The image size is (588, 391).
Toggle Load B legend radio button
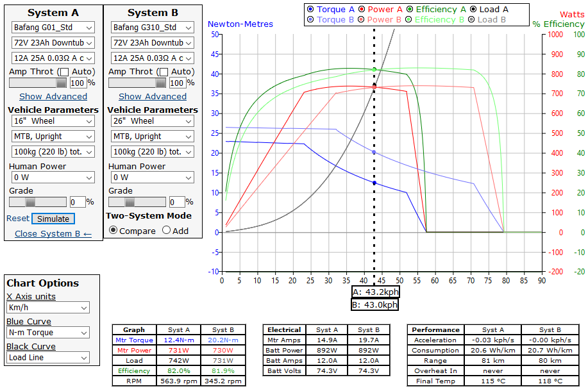click(471, 19)
